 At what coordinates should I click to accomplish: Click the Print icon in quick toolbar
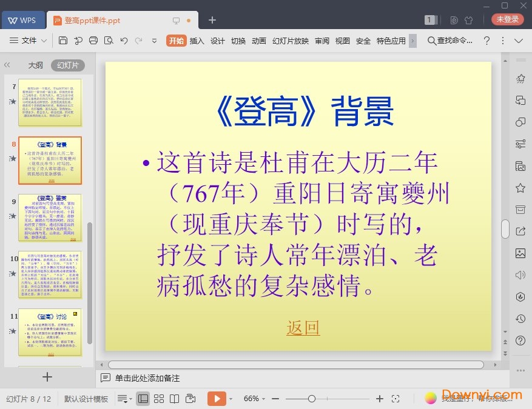click(93, 41)
